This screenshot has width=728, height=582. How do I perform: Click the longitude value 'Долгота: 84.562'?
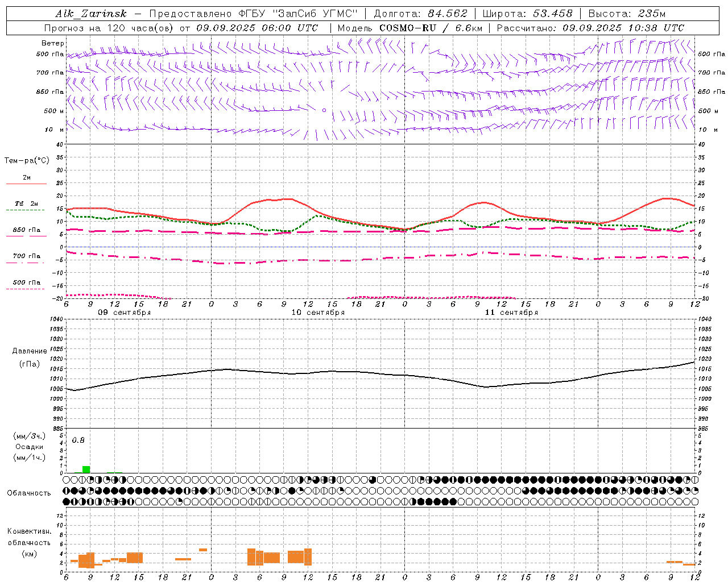click(420, 14)
